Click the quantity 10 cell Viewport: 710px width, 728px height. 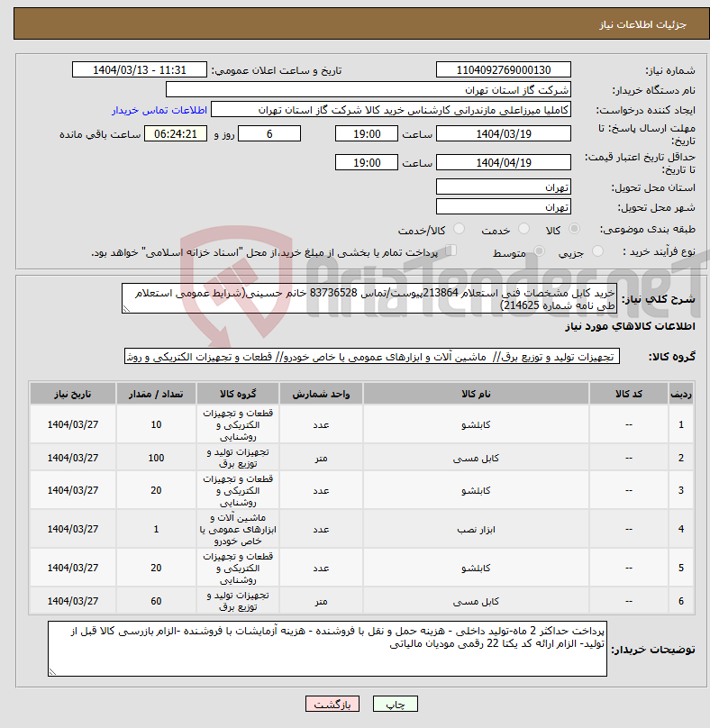156,424
